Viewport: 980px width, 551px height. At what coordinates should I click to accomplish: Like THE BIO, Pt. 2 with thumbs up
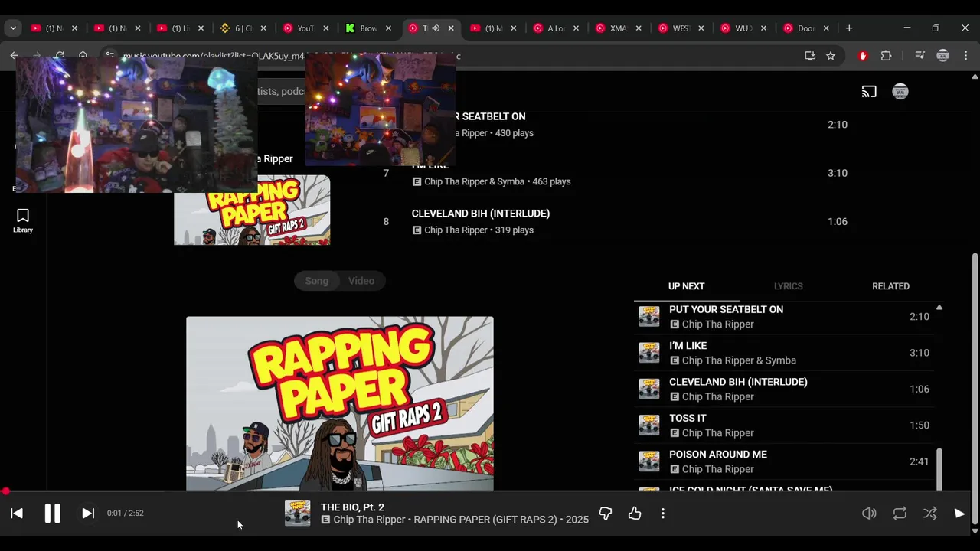(635, 514)
